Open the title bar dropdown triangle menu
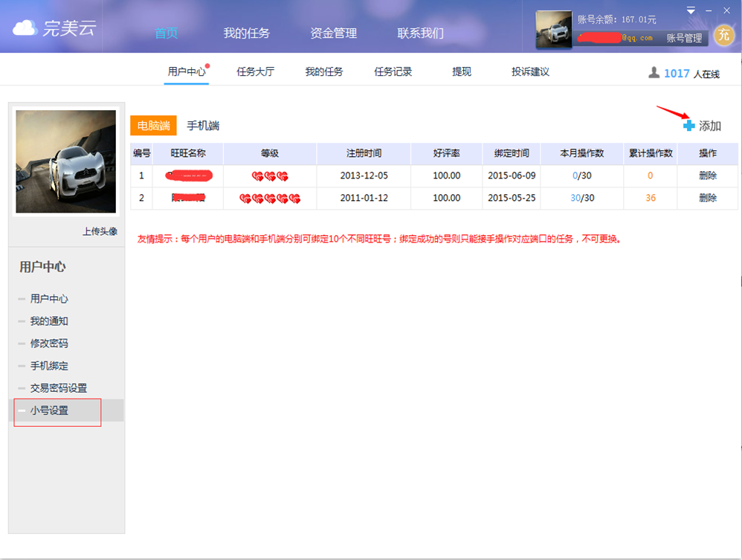 coord(691,10)
